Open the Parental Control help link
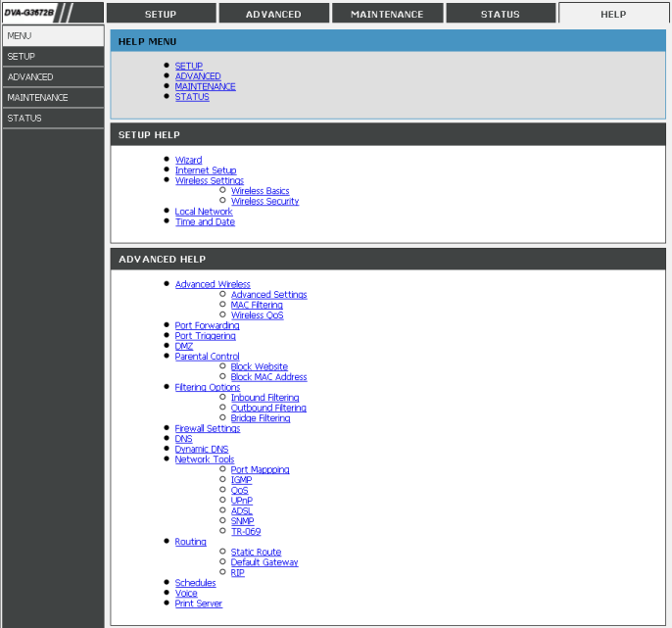This screenshot has height=628, width=672. click(x=207, y=357)
